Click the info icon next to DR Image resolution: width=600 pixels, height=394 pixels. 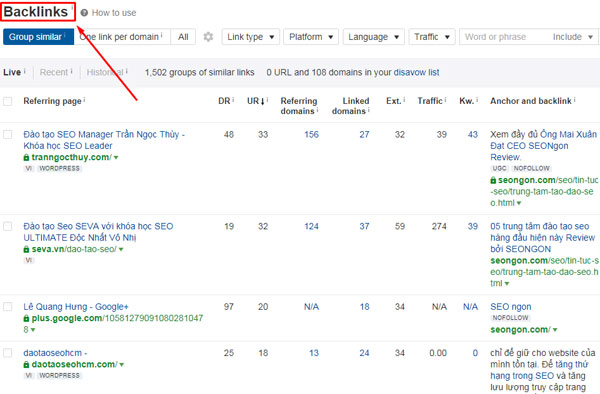pos(233,100)
